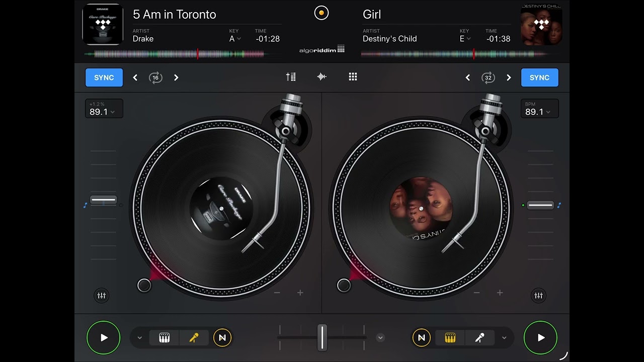Toggle SYNC on left deck
Screen dimensions: 644x362
pos(104,77)
